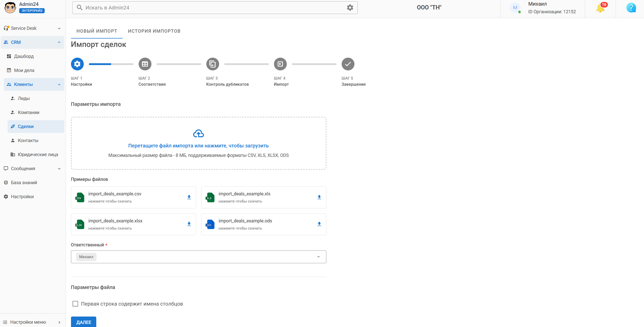Download import_deals_example.ods via arrow icon
644x327 pixels.
[319, 224]
